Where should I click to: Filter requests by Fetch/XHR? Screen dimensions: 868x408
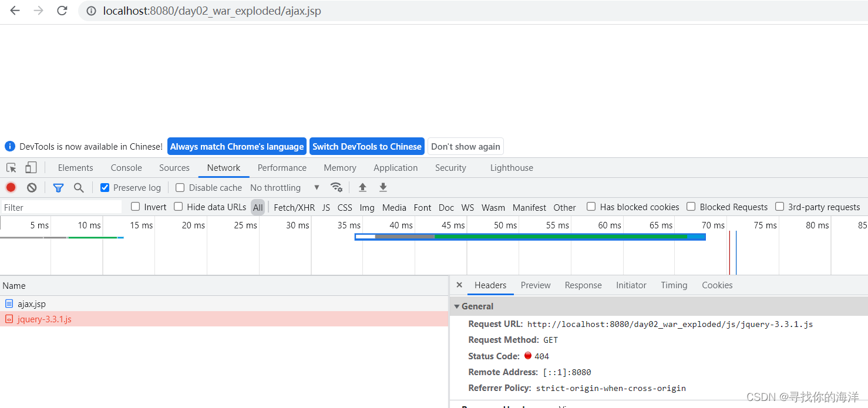coord(294,207)
